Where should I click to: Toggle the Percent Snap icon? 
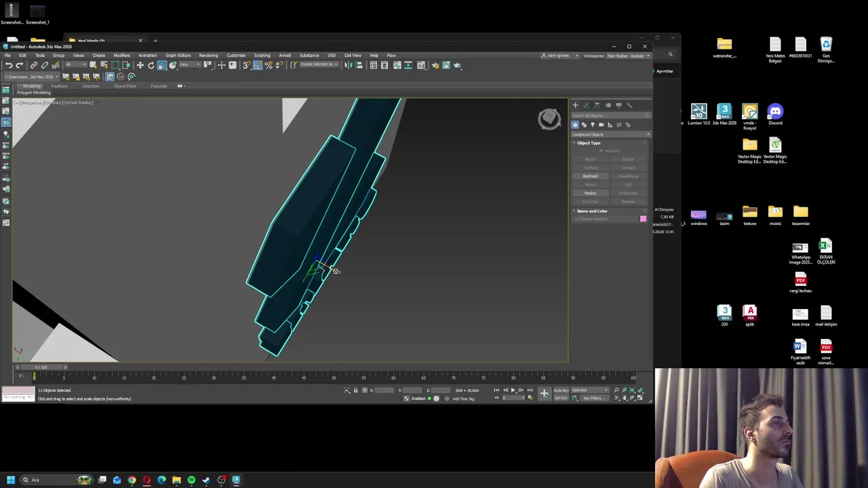(269, 65)
